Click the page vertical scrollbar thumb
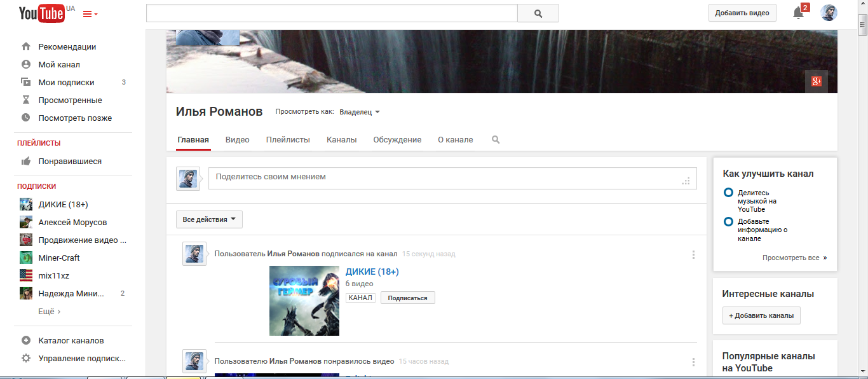The height and width of the screenshot is (379, 868). point(862,26)
